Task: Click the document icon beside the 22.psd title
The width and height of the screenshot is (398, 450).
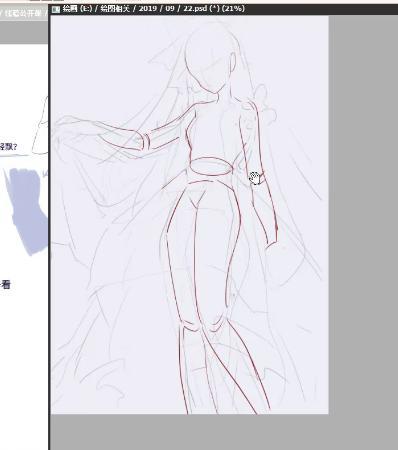Action: click(56, 9)
